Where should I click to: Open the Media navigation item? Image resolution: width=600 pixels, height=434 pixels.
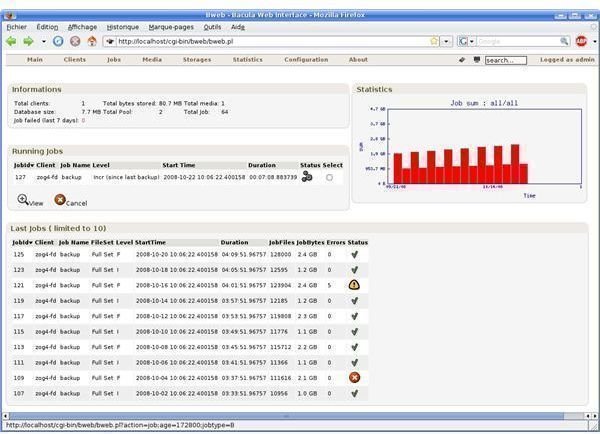tap(152, 60)
